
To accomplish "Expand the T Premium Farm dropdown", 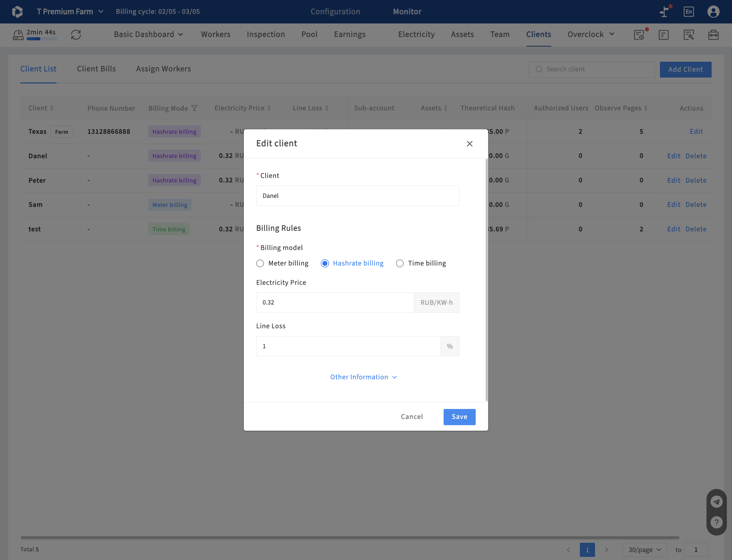I will click(x=70, y=12).
